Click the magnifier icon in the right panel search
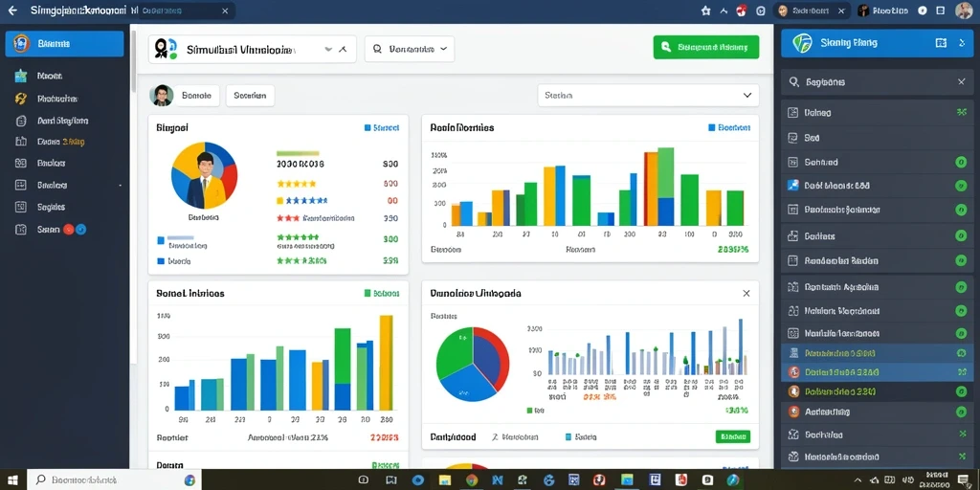The image size is (980, 490). pyautogui.click(x=794, y=82)
